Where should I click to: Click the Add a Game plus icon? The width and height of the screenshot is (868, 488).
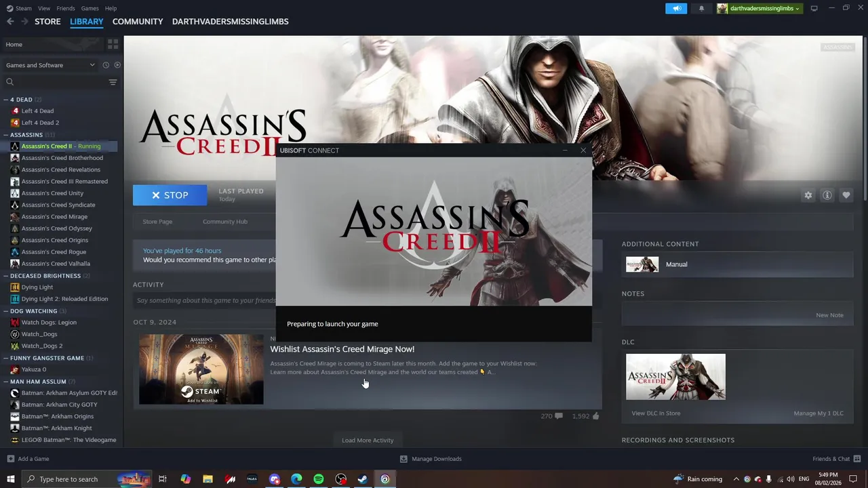10,459
